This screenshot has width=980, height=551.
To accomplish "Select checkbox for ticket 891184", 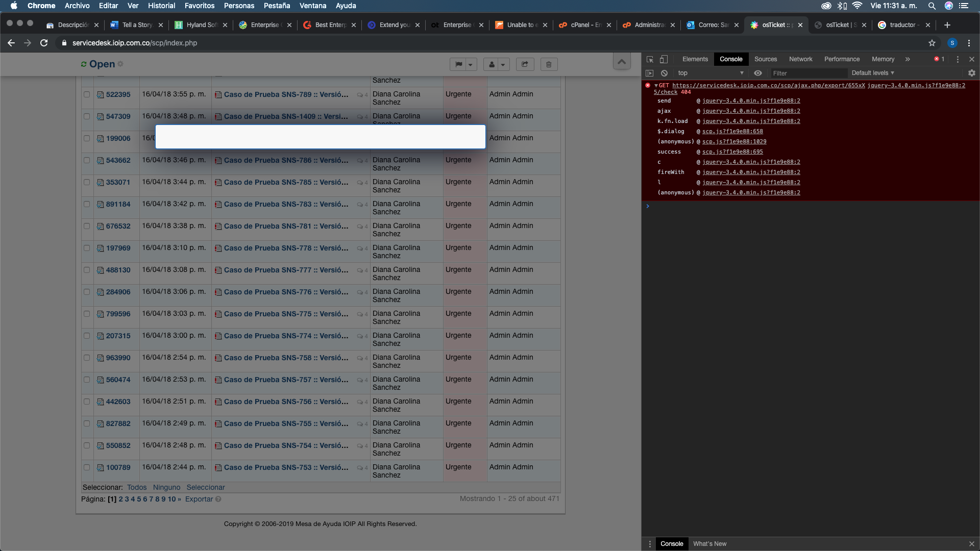I will coord(87,204).
